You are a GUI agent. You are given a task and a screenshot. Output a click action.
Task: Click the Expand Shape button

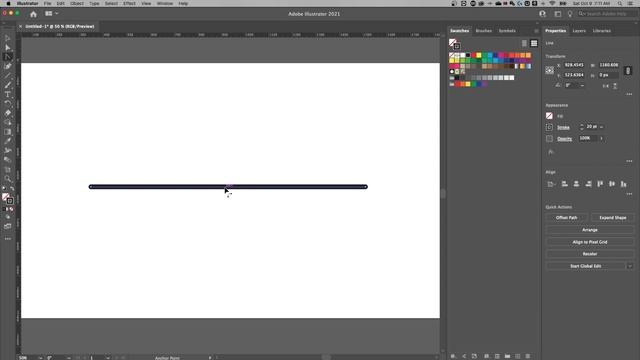click(612, 218)
